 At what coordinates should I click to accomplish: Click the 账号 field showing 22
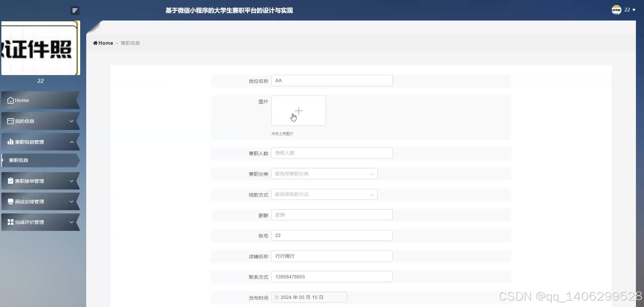point(332,235)
